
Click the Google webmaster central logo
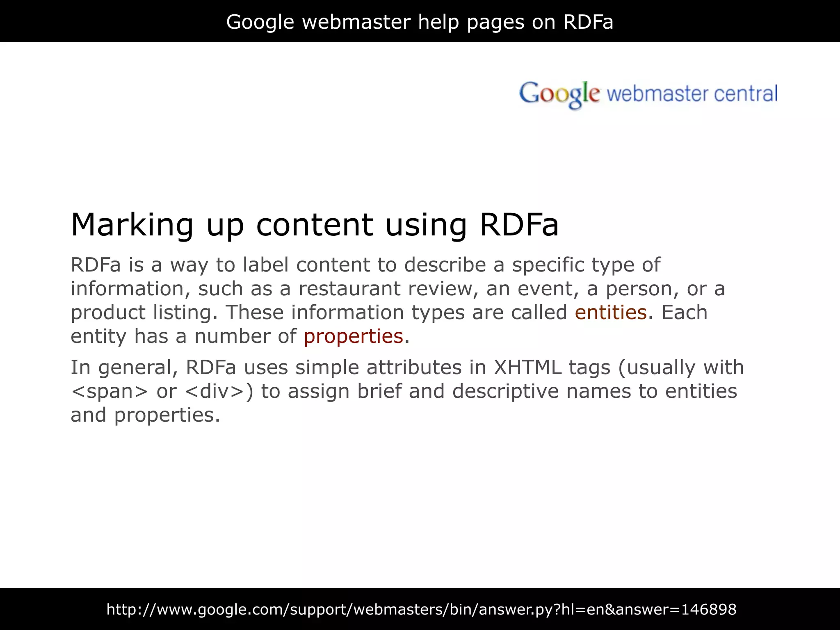coord(648,95)
